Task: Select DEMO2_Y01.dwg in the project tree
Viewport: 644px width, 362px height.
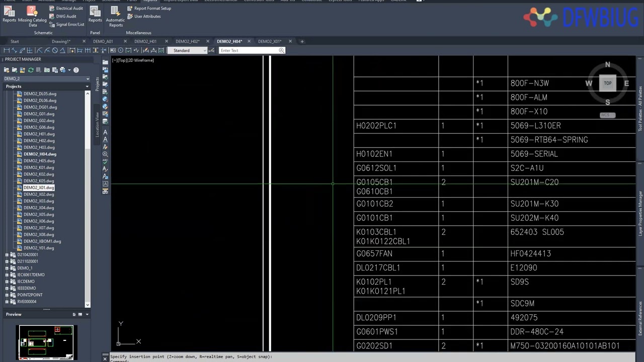Action: (39, 248)
